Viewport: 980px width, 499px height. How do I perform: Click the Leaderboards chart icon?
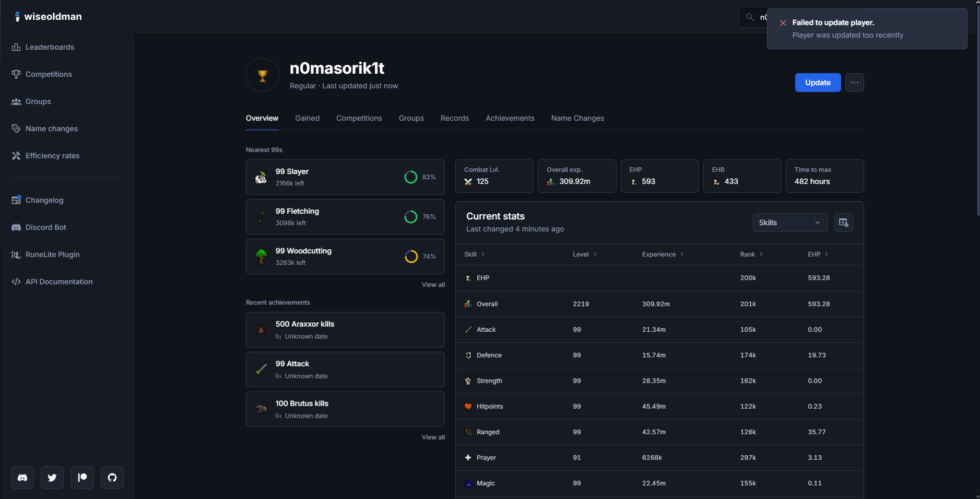[16, 47]
